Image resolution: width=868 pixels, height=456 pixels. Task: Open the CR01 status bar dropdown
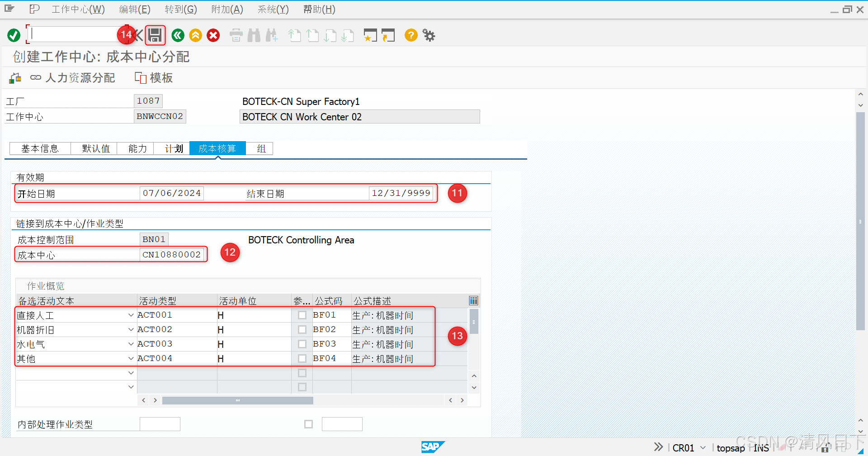pos(703,448)
